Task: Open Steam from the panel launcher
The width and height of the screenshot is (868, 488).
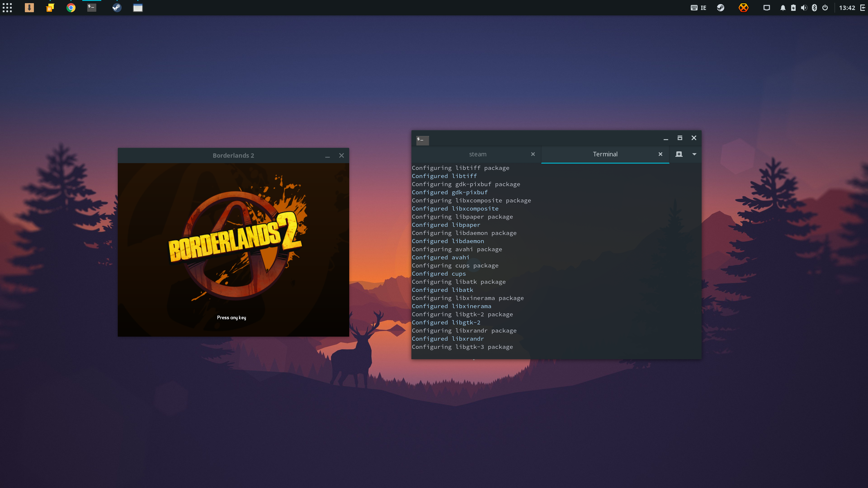Action: coord(117,8)
